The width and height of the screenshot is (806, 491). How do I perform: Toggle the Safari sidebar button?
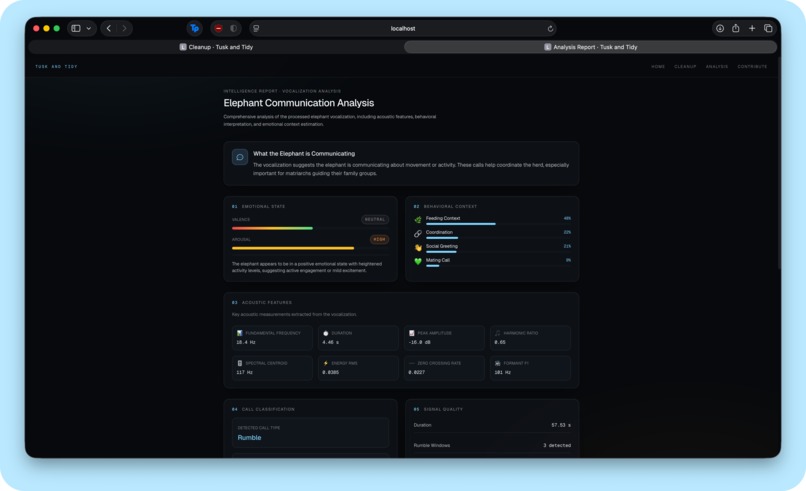tap(76, 28)
